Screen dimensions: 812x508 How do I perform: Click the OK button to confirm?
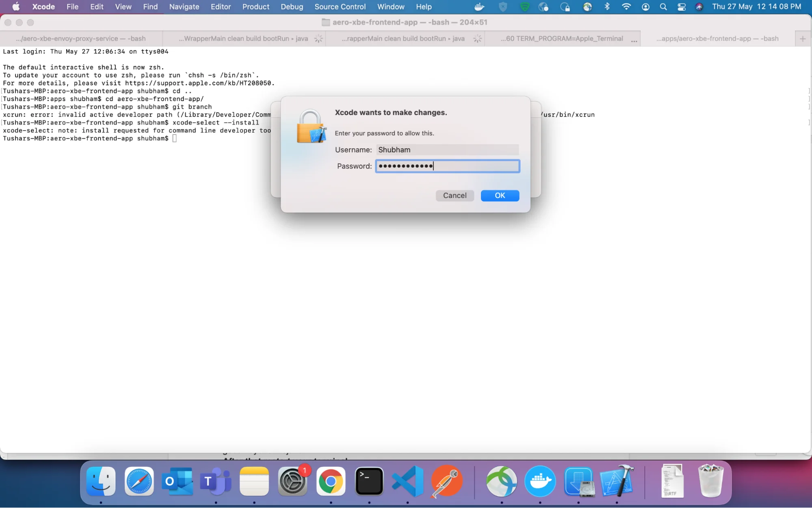pos(500,195)
